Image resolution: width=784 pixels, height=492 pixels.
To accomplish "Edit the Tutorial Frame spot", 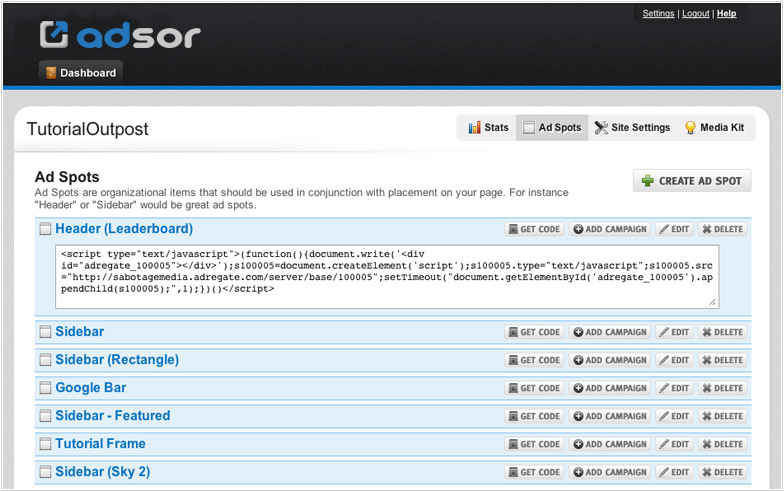I will (x=674, y=444).
